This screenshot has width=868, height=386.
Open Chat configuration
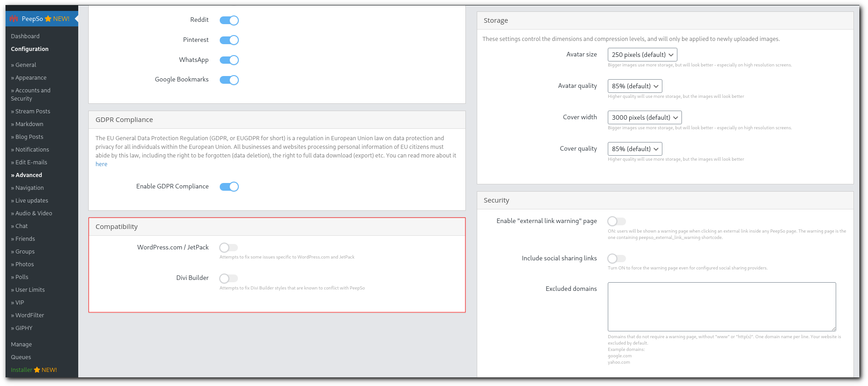tap(19, 226)
